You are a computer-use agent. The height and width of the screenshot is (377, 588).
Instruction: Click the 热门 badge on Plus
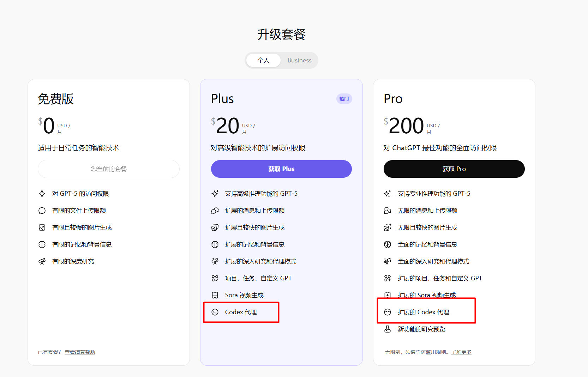click(x=344, y=99)
